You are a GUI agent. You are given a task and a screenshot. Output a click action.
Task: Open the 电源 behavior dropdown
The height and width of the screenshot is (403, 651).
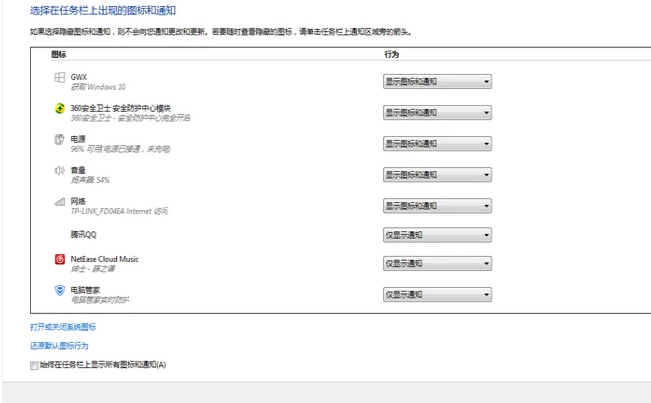(x=437, y=143)
